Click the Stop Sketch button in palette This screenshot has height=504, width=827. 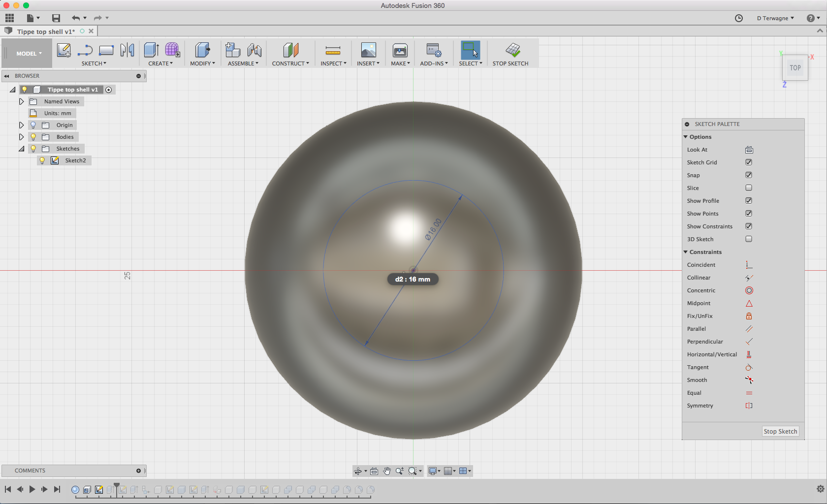point(780,432)
